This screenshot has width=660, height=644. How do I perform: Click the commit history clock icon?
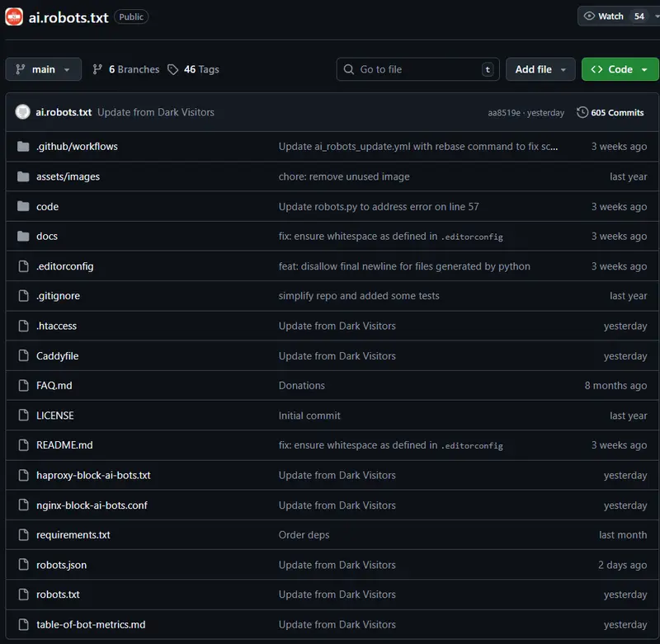583,112
